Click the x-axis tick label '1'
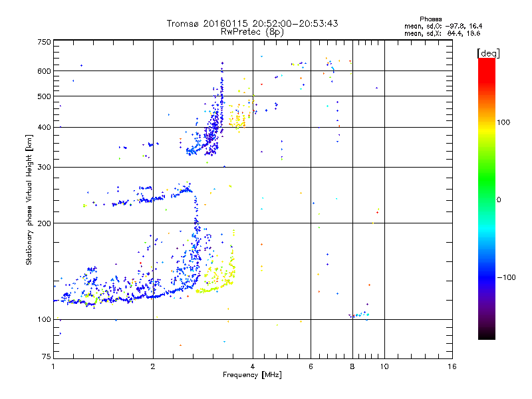The width and height of the screenshot is (532, 399). (54, 366)
